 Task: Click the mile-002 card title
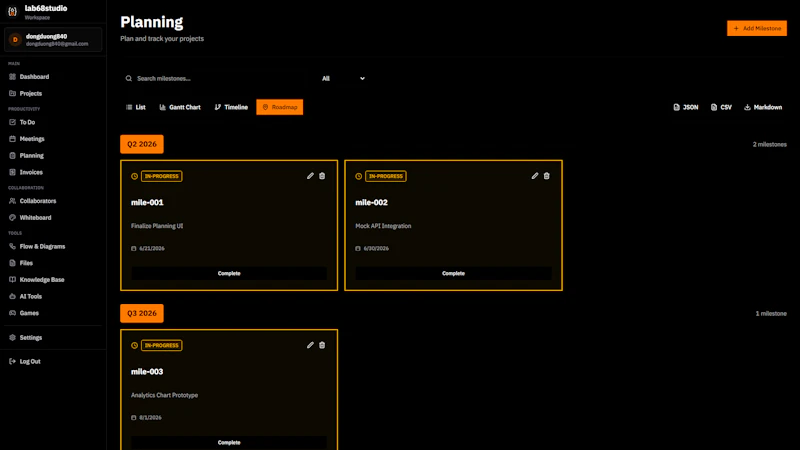[x=371, y=203]
